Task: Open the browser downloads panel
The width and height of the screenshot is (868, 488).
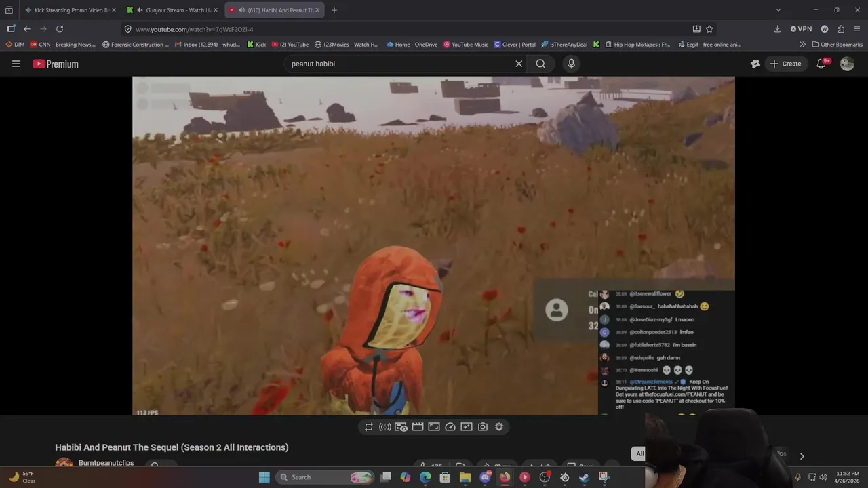Action: (777, 29)
